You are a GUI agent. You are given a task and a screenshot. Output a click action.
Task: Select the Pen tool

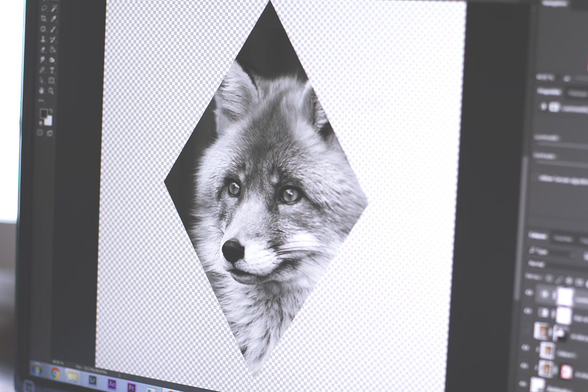tap(42, 71)
